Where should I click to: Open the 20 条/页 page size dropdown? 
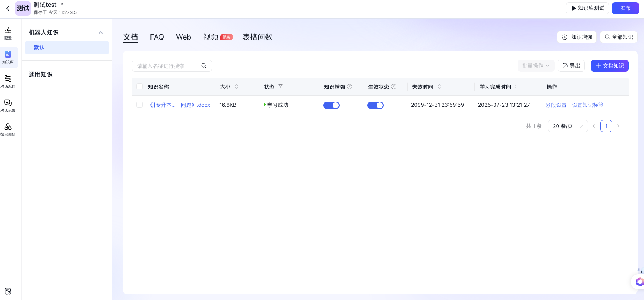567,126
